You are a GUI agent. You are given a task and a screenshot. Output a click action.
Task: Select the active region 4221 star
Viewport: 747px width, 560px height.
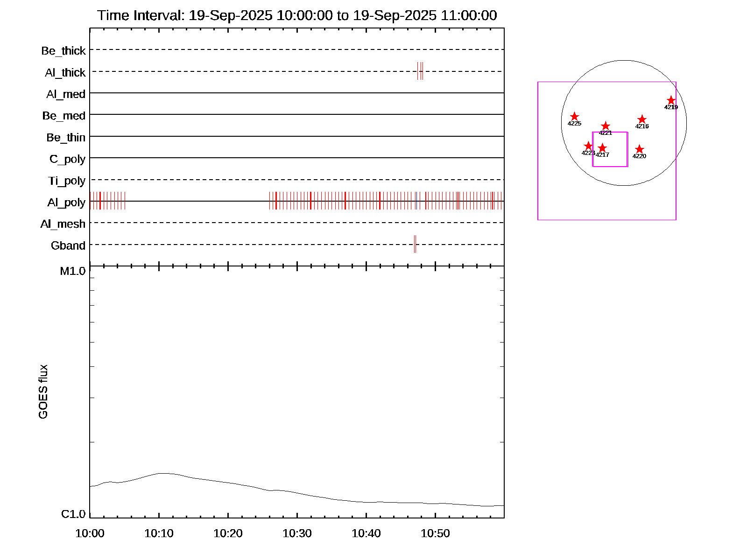(x=605, y=126)
